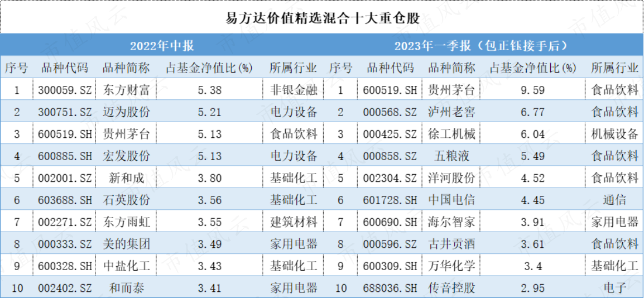Image resolution: width=644 pixels, height=298 pixels.
Task: Select the value 5.21
Action: tap(209, 112)
